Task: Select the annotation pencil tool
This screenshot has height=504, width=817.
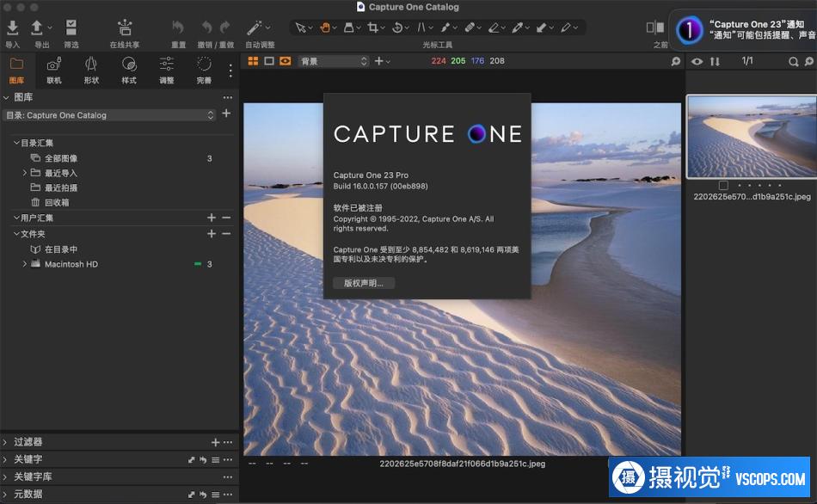Action: click(566, 28)
